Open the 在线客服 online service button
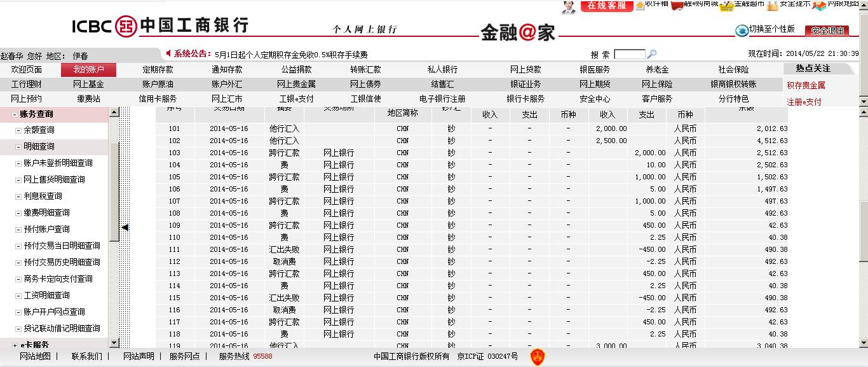Image resolution: width=868 pixels, height=367 pixels. click(x=607, y=6)
